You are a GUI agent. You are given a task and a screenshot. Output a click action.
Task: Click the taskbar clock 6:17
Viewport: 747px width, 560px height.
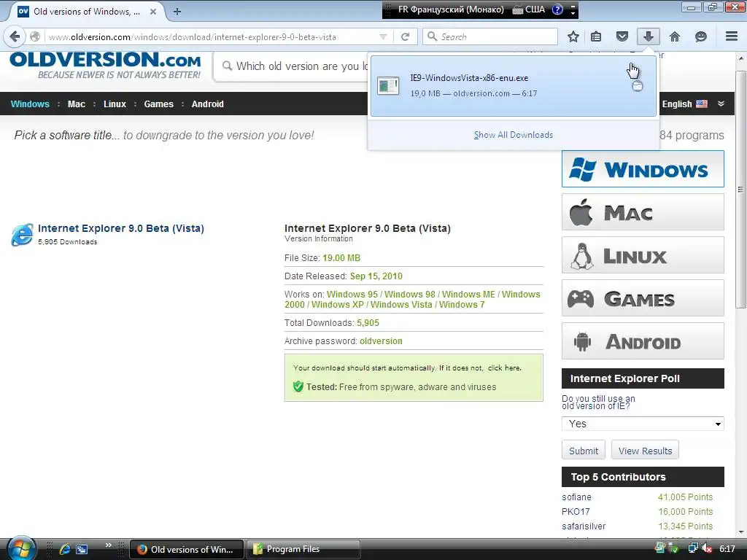click(x=727, y=549)
